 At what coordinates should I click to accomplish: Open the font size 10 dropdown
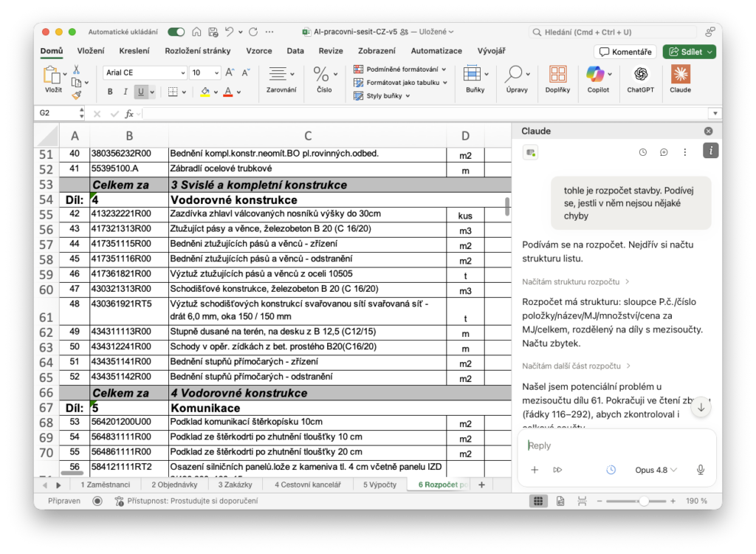pyautogui.click(x=216, y=73)
